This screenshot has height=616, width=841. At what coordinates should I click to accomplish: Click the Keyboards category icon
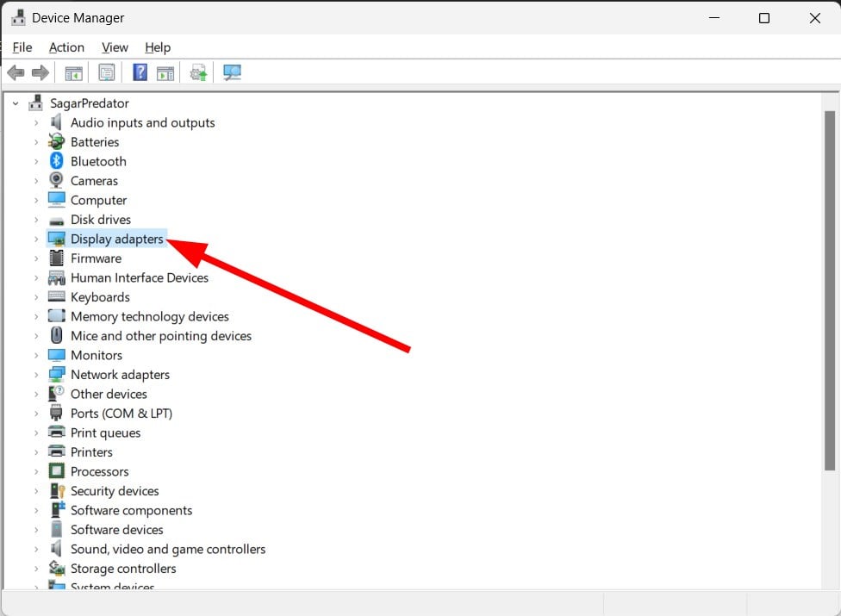click(56, 296)
